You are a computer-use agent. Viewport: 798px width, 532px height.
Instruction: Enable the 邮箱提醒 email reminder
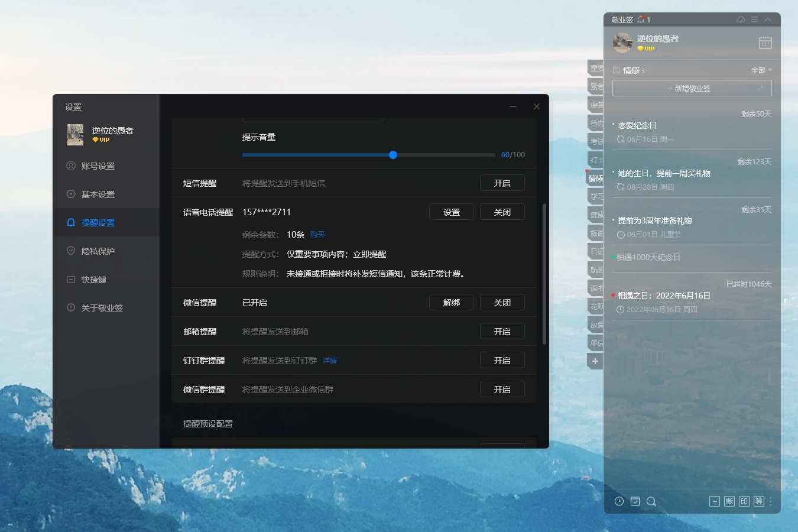click(502, 332)
